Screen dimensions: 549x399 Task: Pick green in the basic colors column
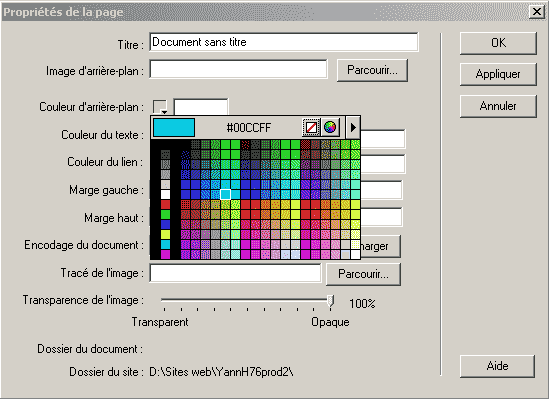click(x=165, y=214)
